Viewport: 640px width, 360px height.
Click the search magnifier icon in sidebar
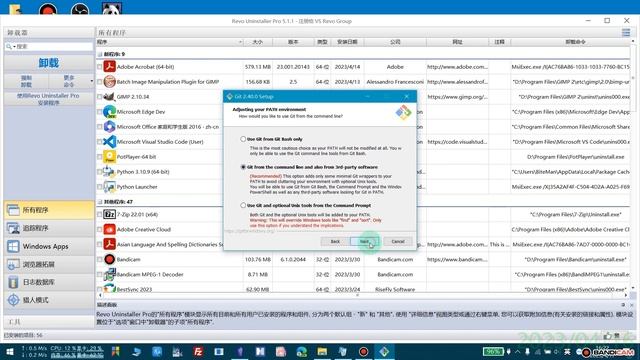pyautogui.click(x=9, y=47)
